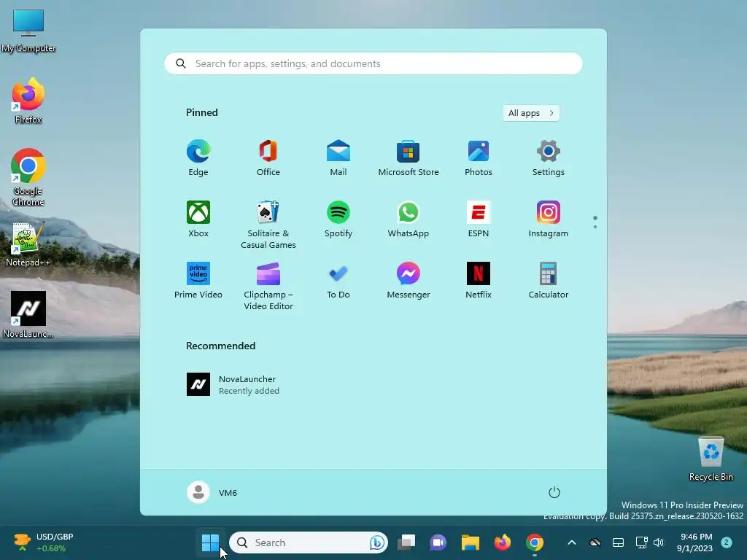Select Notepad++ desktop shortcut

(28, 244)
